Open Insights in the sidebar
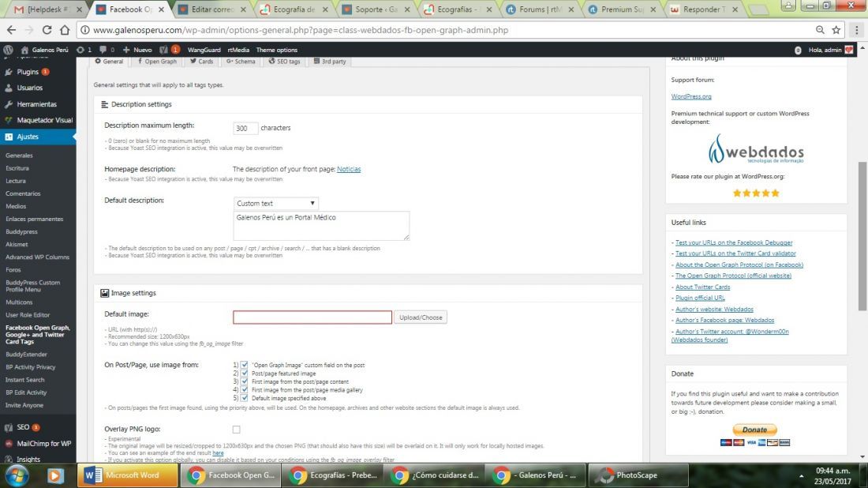Image resolution: width=868 pixels, height=488 pixels. pyautogui.click(x=28, y=460)
